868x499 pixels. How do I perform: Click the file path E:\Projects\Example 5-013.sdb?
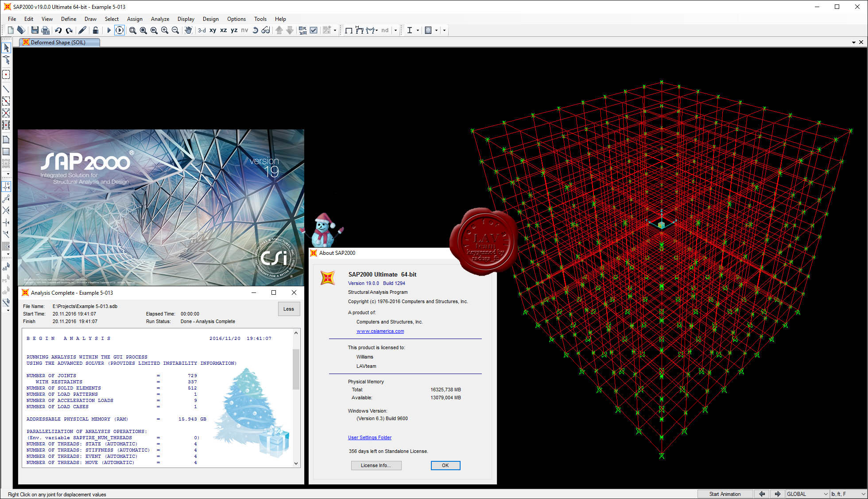coord(85,306)
